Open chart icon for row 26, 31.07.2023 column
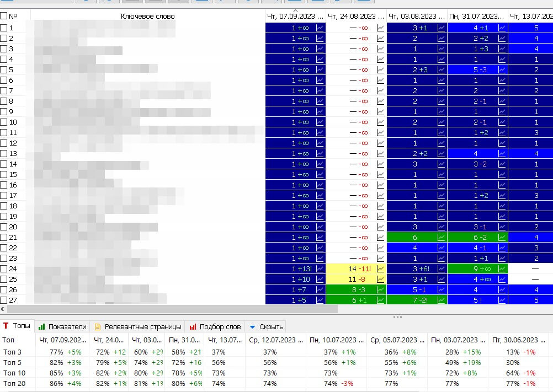 (502, 290)
